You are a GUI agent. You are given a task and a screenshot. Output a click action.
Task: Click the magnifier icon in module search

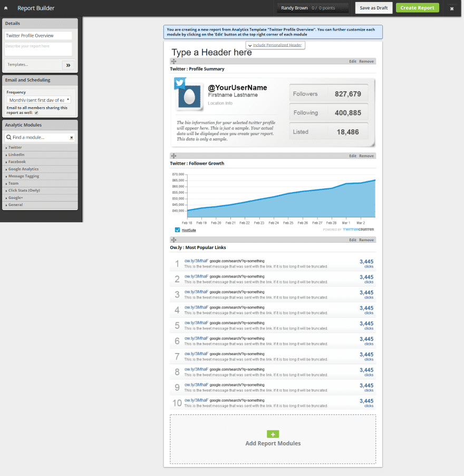[x=9, y=137]
